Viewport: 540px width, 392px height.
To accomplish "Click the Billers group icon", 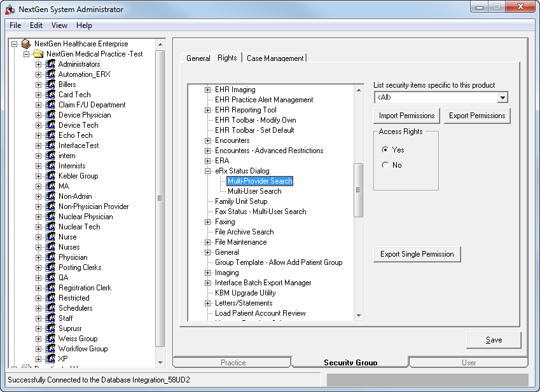I will tap(50, 84).
